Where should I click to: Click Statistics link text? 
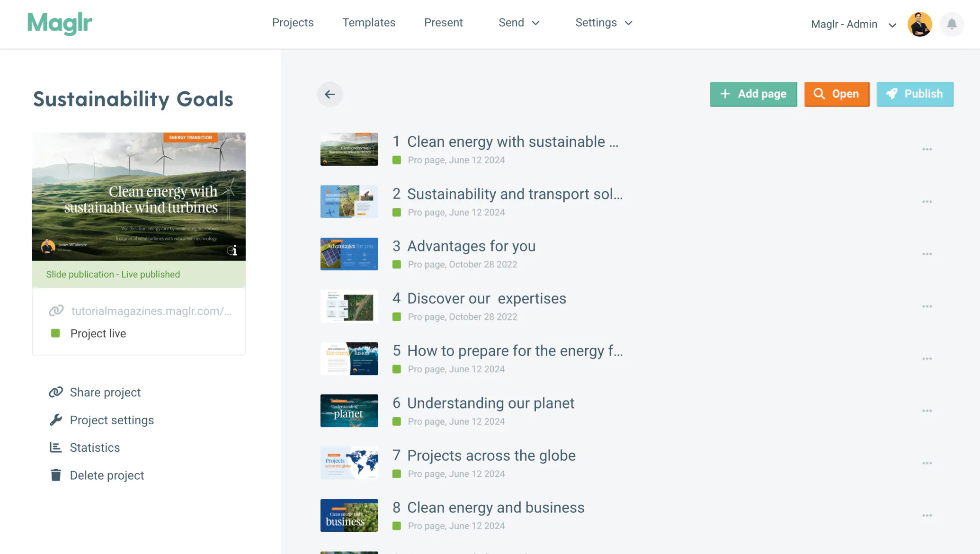click(95, 447)
